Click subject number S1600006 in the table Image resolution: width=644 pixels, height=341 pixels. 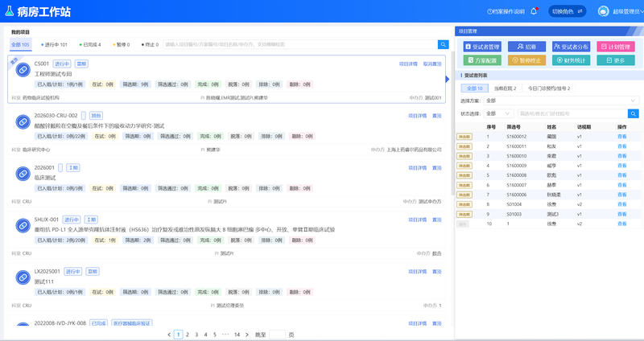point(516,195)
